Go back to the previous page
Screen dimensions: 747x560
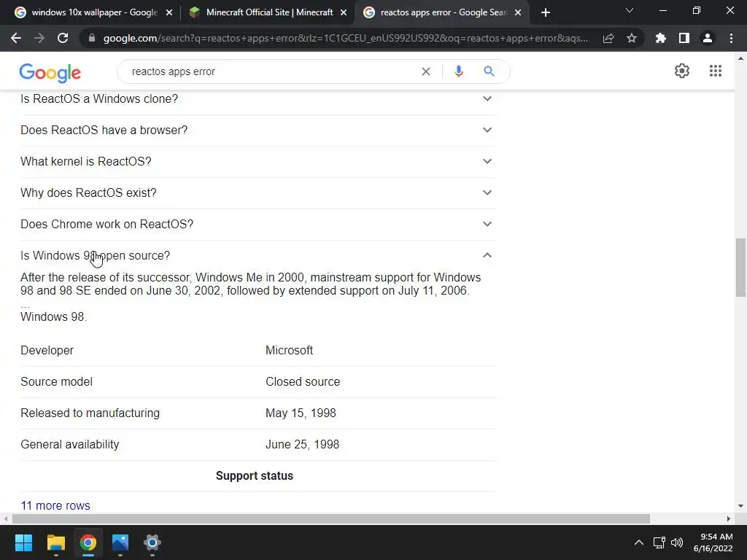click(x=16, y=38)
